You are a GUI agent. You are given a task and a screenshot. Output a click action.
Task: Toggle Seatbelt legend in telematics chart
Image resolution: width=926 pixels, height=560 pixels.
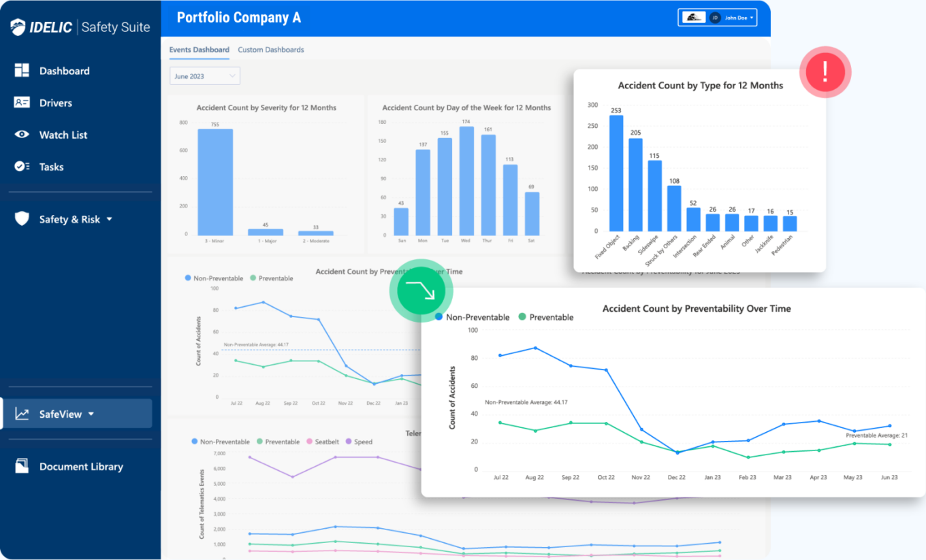click(322, 442)
